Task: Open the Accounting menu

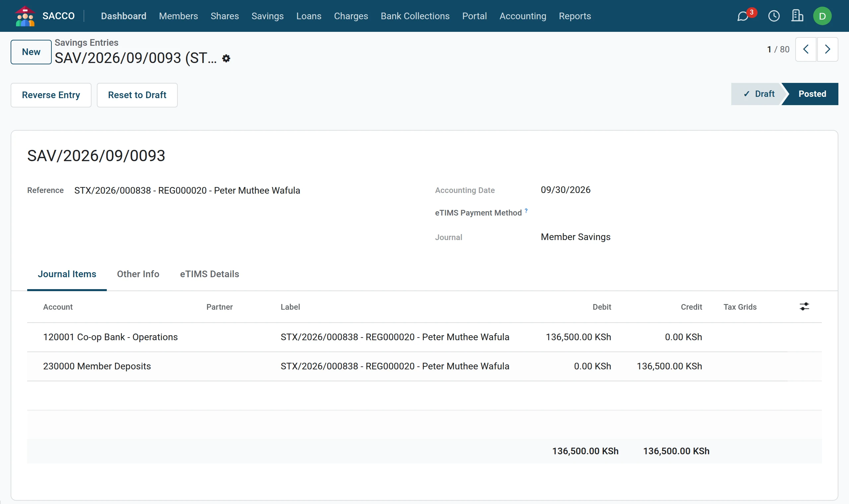Action: point(523,16)
